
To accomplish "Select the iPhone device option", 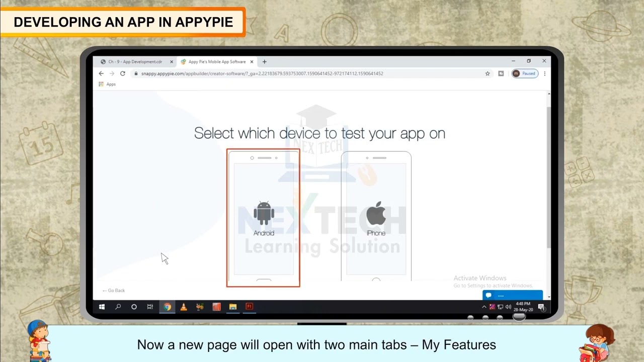I will click(376, 217).
